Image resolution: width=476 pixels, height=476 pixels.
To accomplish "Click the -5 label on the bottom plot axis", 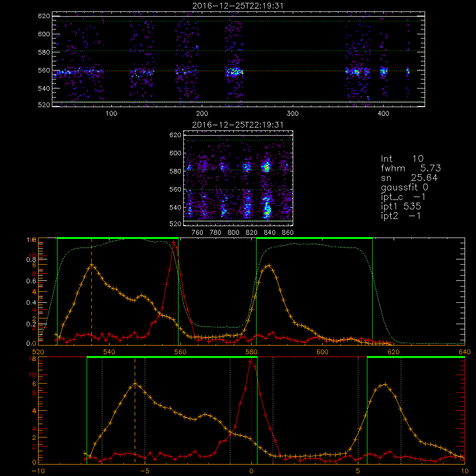I will pyautogui.click(x=145, y=471).
